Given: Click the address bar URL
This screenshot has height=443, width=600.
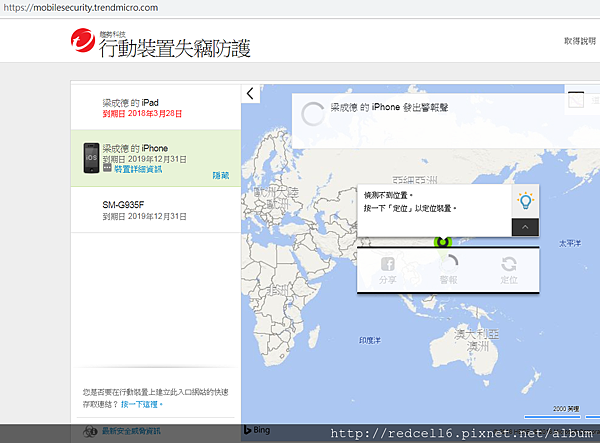Looking at the screenshot, I should point(81,8).
